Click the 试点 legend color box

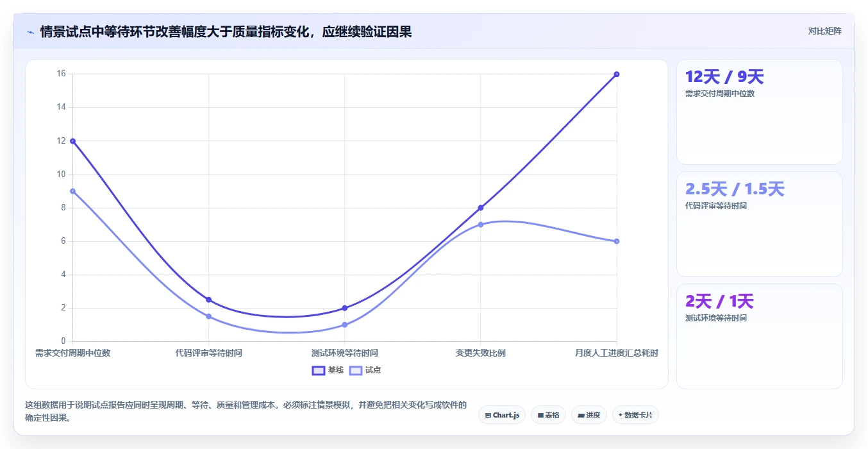[356, 370]
